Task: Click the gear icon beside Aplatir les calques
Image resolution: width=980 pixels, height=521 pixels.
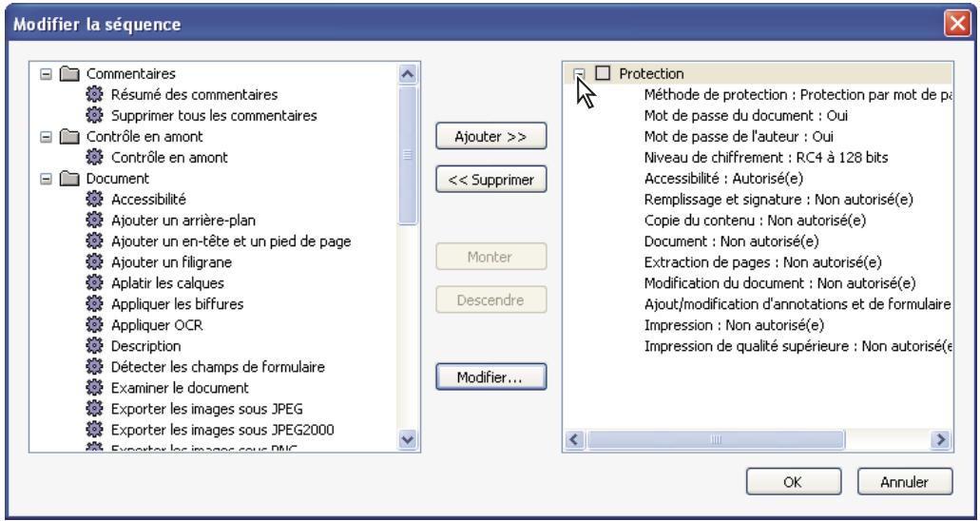Action: click(94, 283)
